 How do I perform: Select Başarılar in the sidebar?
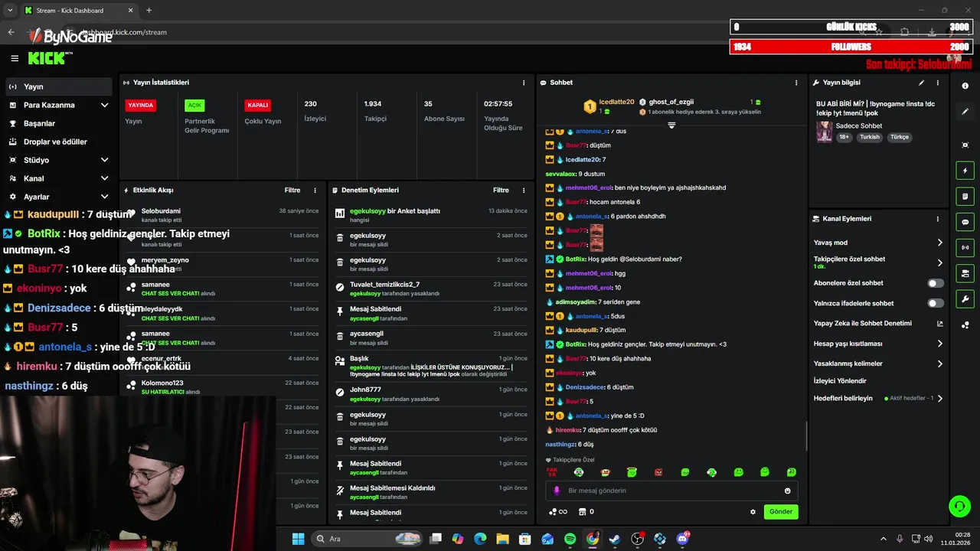point(58,123)
